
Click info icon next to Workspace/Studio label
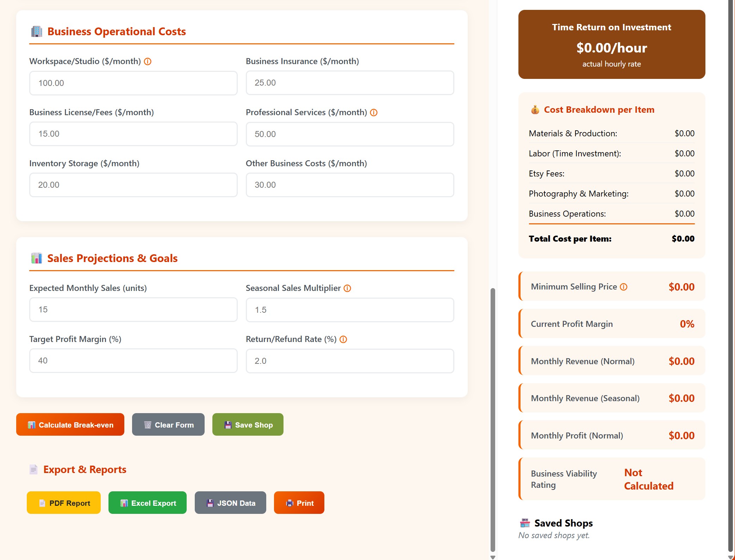pyautogui.click(x=148, y=62)
